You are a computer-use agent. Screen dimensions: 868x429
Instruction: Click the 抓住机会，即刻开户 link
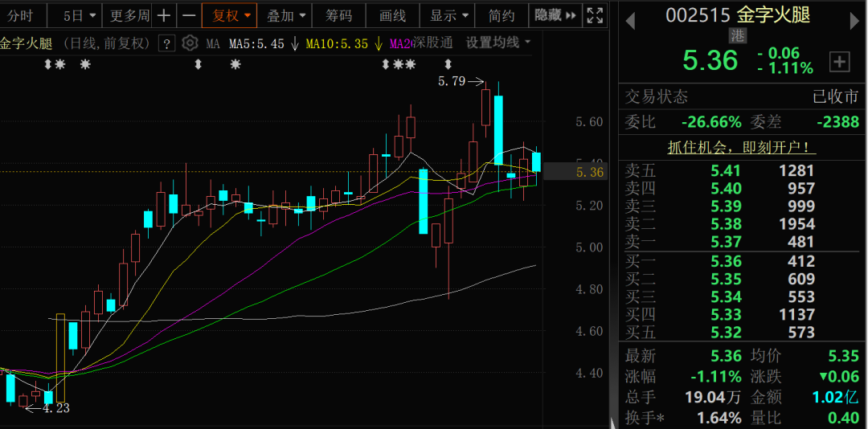742,147
